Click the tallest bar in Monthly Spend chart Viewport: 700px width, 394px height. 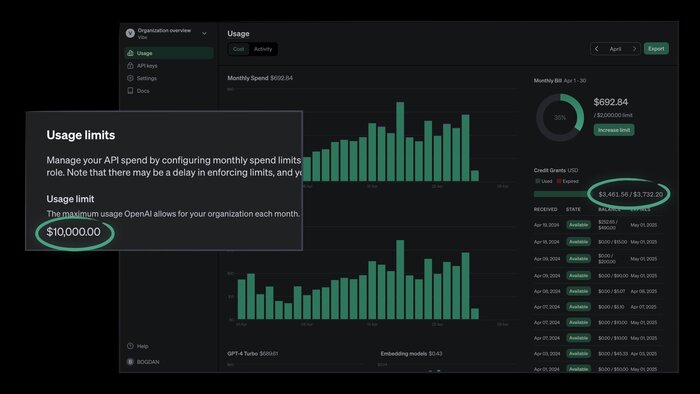(x=400, y=141)
